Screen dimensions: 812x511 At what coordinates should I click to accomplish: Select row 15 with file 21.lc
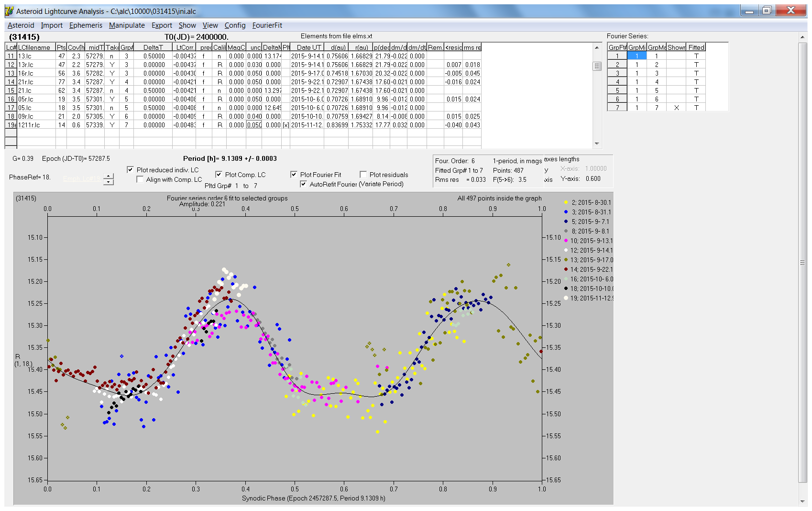pos(243,90)
